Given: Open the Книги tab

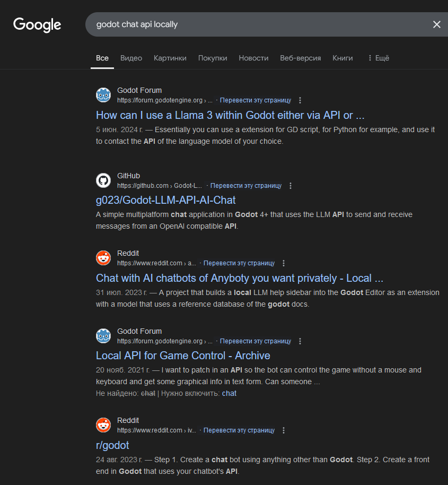Looking at the screenshot, I should [342, 58].
